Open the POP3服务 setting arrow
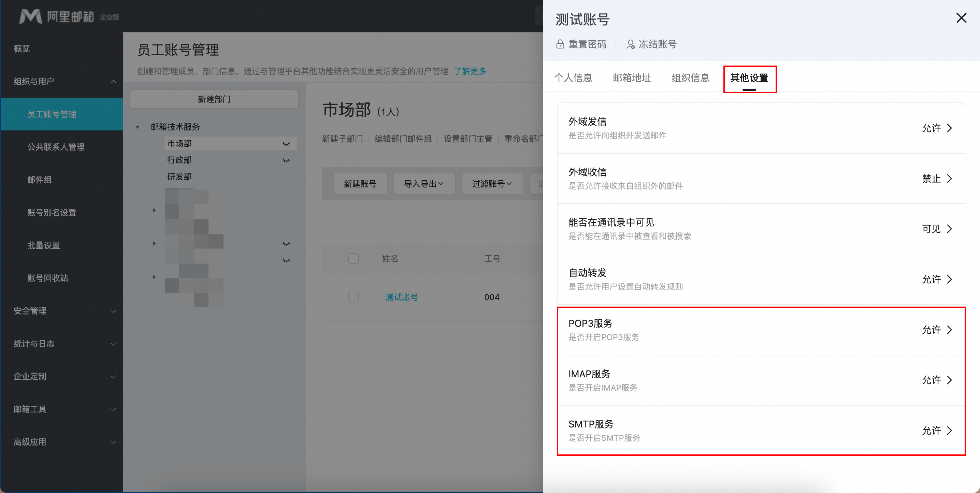 point(950,330)
